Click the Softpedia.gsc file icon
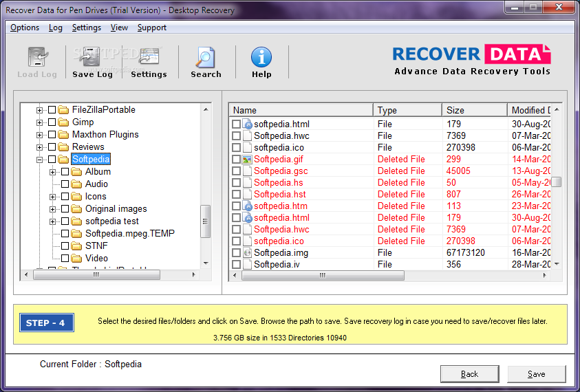Viewport: 580px width, 392px height. click(247, 171)
